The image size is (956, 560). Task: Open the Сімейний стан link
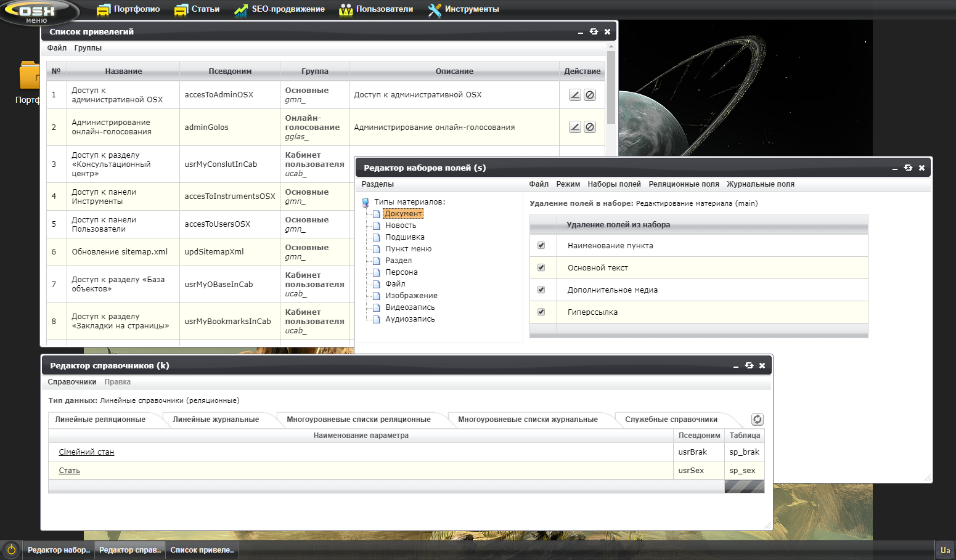[86, 452]
